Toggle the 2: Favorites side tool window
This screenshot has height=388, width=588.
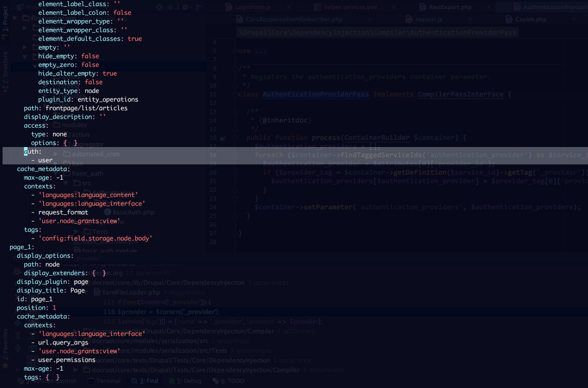pos(5,348)
